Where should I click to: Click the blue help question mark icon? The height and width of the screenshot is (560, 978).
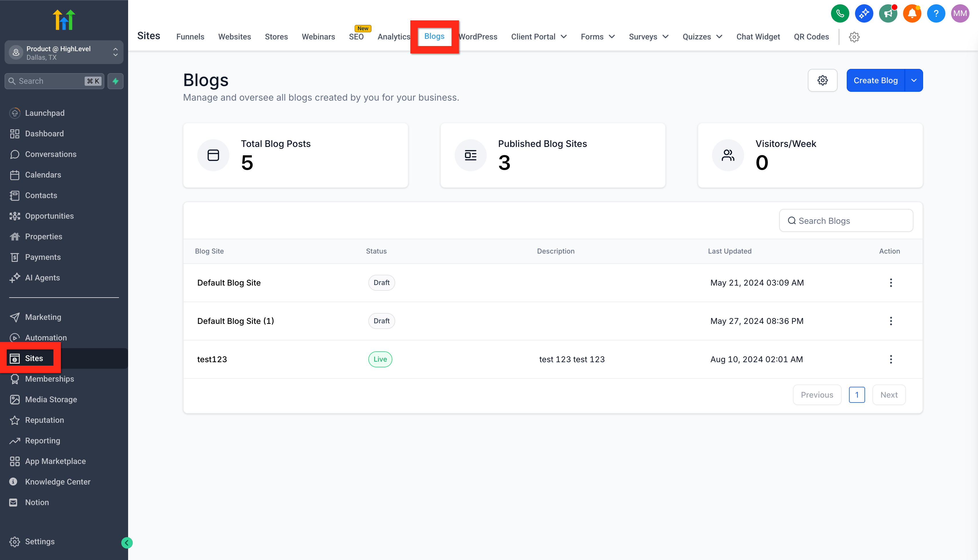936,14
